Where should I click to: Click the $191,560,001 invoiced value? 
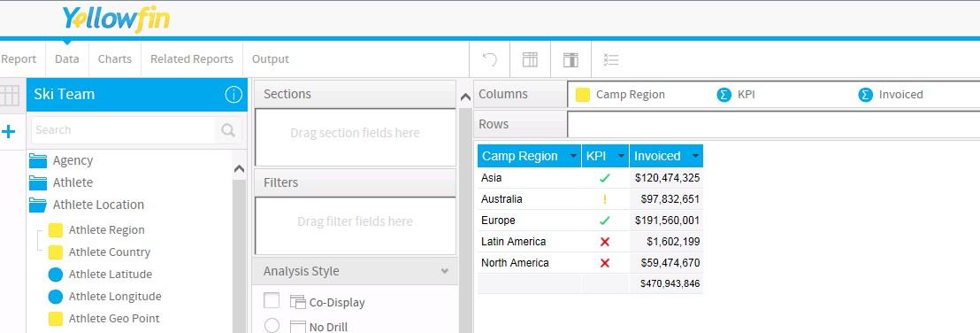click(667, 221)
